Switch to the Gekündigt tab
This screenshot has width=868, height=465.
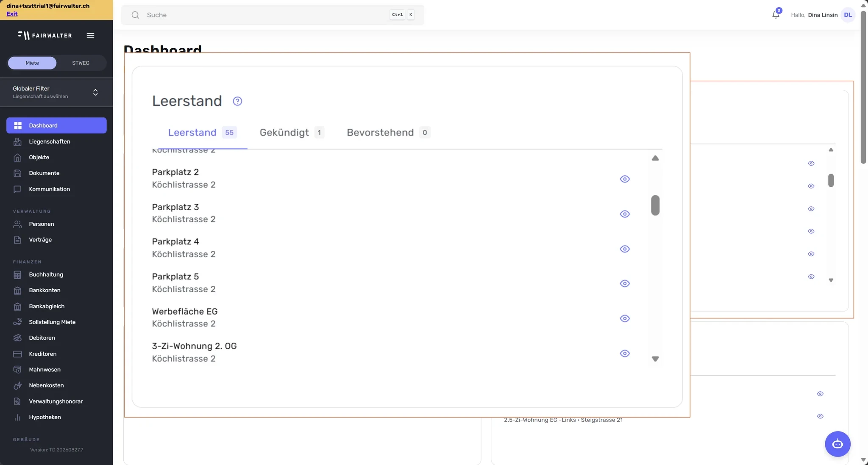tap(292, 133)
